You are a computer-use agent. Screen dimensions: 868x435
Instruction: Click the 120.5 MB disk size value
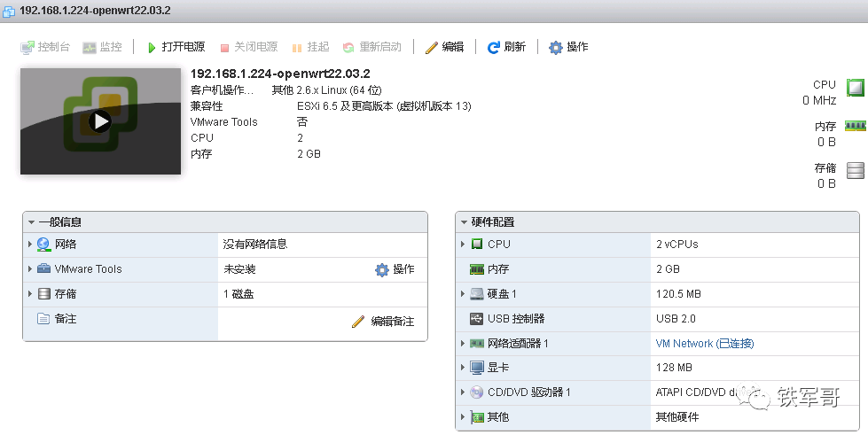pos(678,294)
